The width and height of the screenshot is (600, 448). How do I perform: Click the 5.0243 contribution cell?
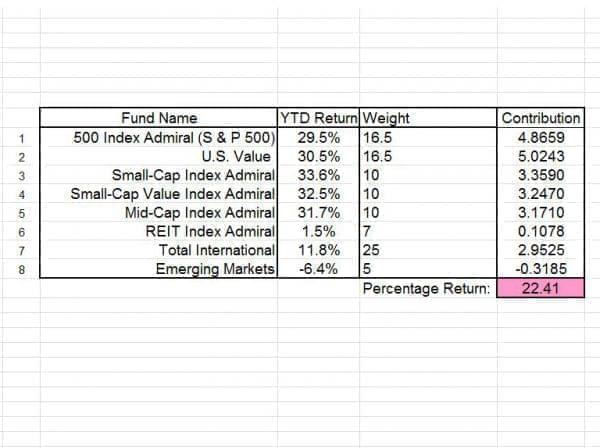[x=541, y=156]
